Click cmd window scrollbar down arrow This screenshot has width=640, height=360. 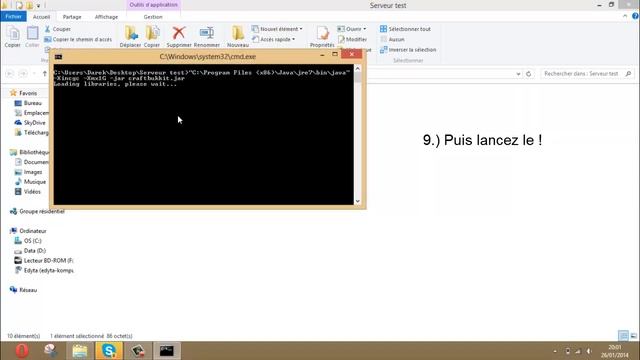click(x=358, y=201)
